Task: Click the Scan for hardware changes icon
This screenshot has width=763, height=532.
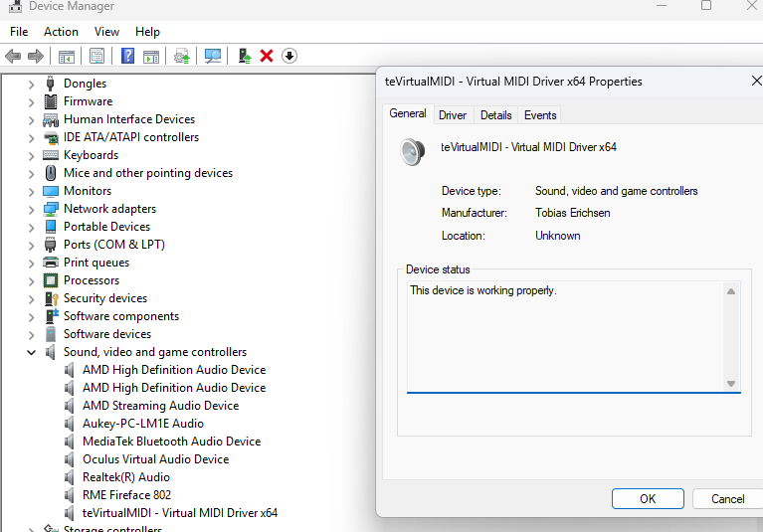Action: [212, 56]
